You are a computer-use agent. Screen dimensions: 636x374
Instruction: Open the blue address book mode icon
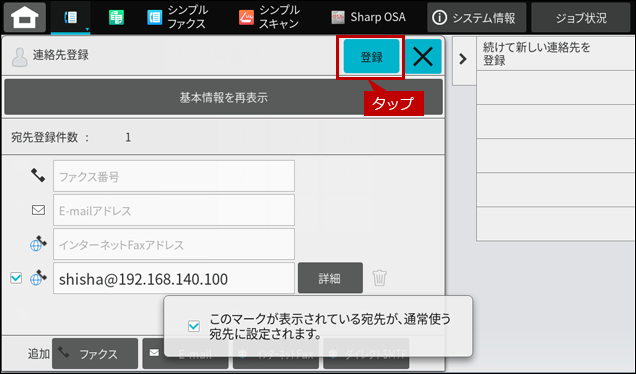point(71,17)
